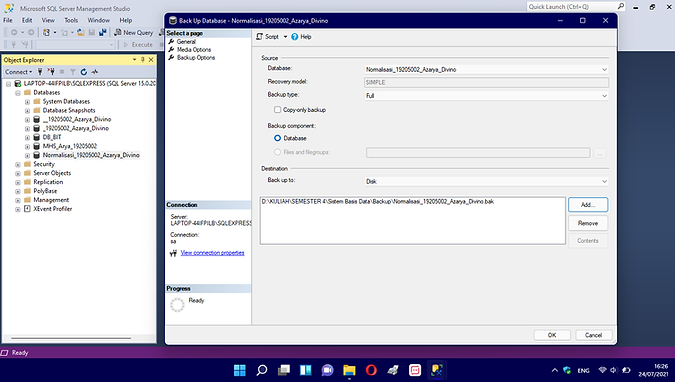Open the Window menu
675x382 pixels.
point(99,20)
